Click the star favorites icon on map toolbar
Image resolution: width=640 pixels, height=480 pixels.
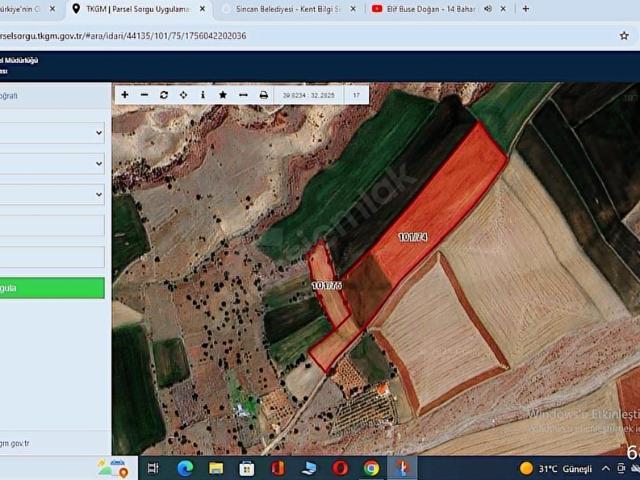(223, 95)
